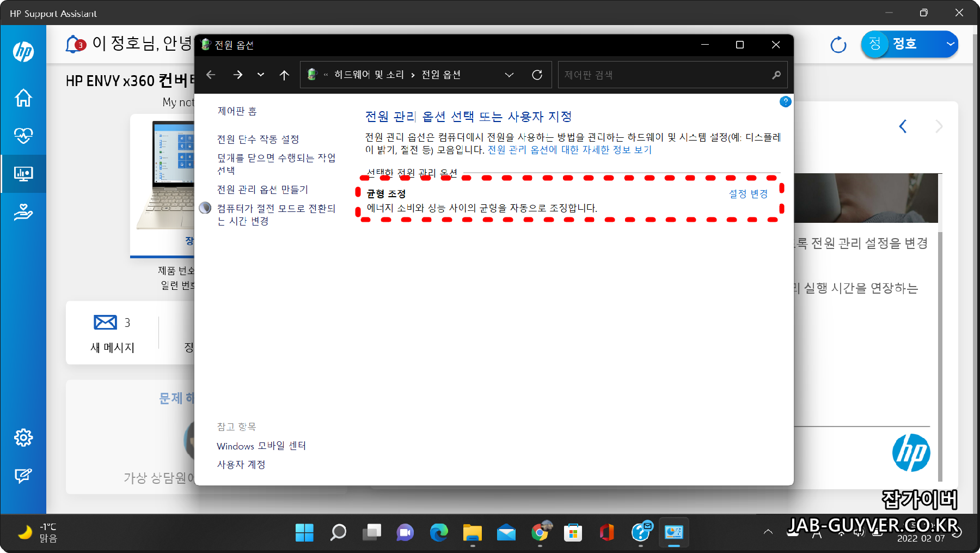Open 새 메시지 mail card in HP Assistant
This screenshot has width=980, height=553.
[112, 333]
